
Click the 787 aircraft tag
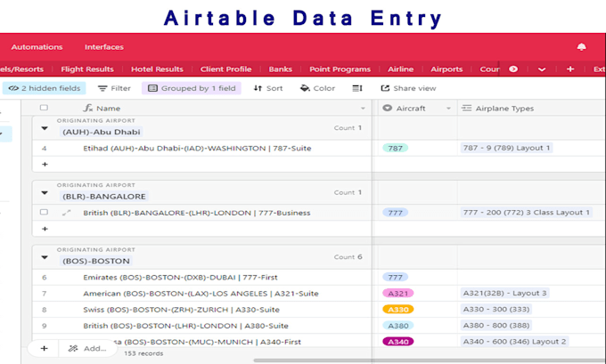395,149
